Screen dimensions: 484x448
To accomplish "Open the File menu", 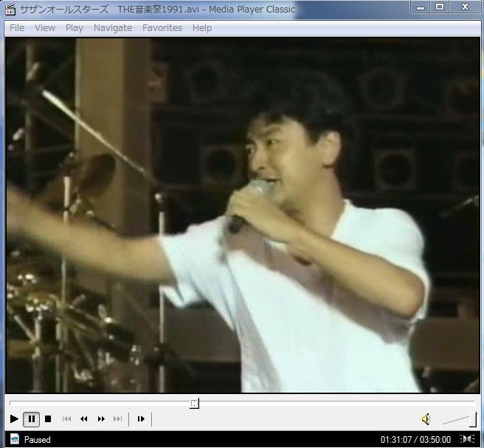I will (x=17, y=28).
